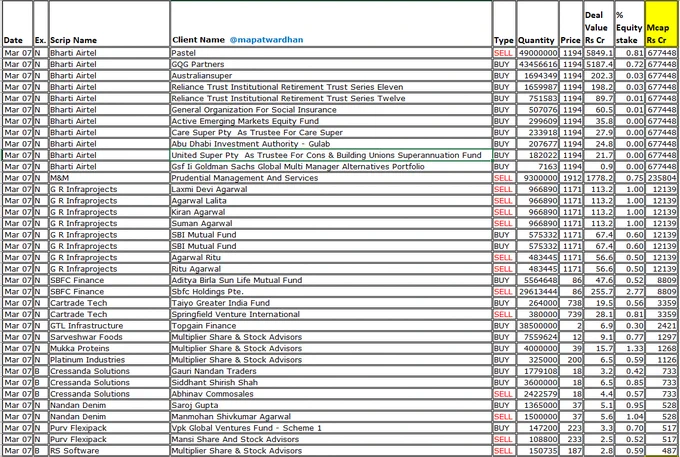Select the Topgain Finance cell
Viewport: 680px width, 457px height.
tap(331, 326)
